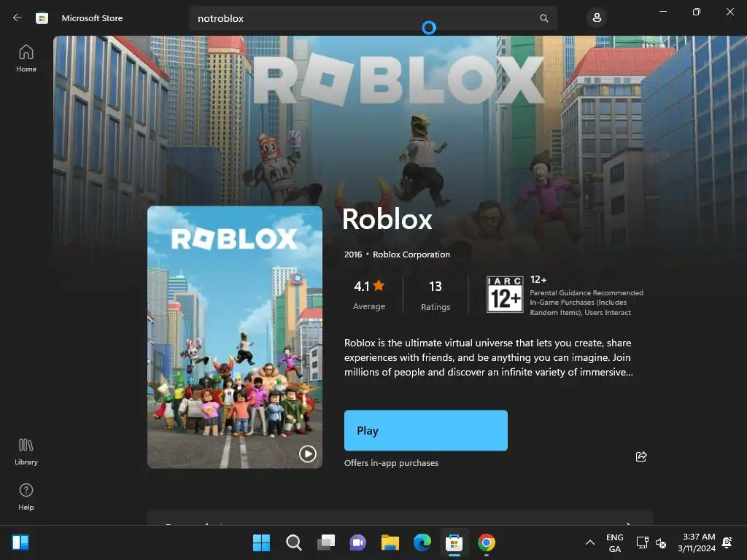Click the Roblox title heading
Screen dimensions: 747x560
(387, 219)
